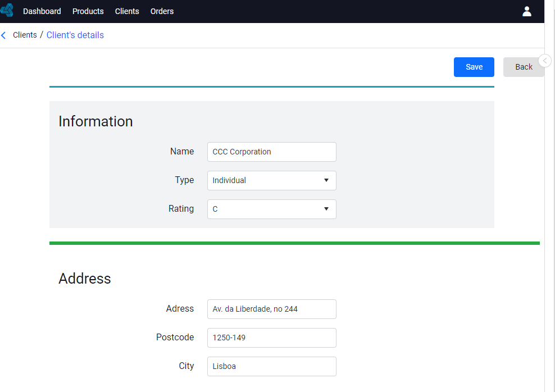Follow the Clients breadcrumb link

(25, 35)
